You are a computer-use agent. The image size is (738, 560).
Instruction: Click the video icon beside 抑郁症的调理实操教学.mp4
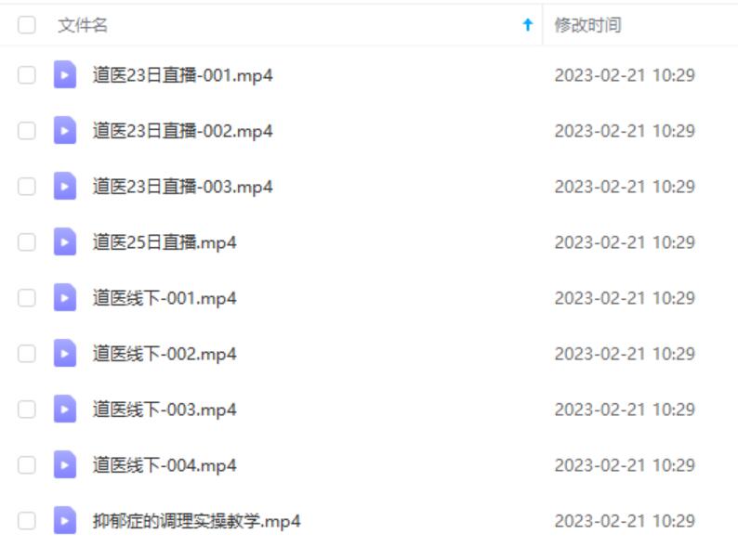[65, 520]
